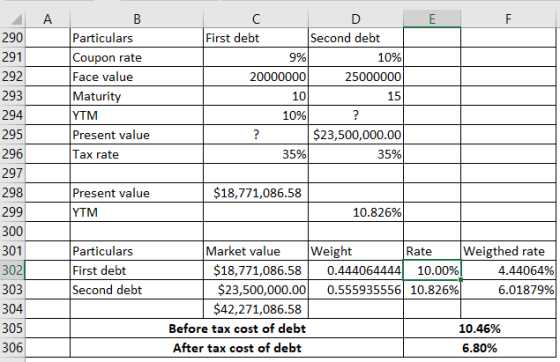Click the 9% coupon rate cell
This screenshot has height=362, width=560.
click(256, 57)
